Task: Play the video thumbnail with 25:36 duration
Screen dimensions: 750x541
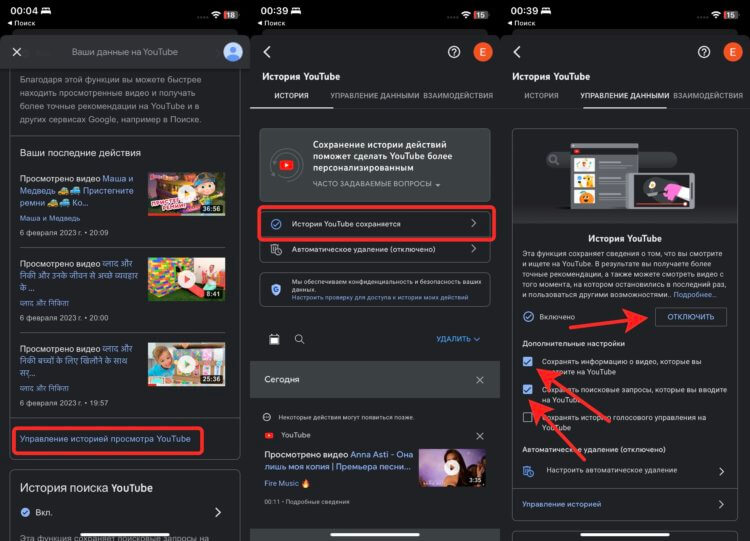Action: tap(186, 364)
